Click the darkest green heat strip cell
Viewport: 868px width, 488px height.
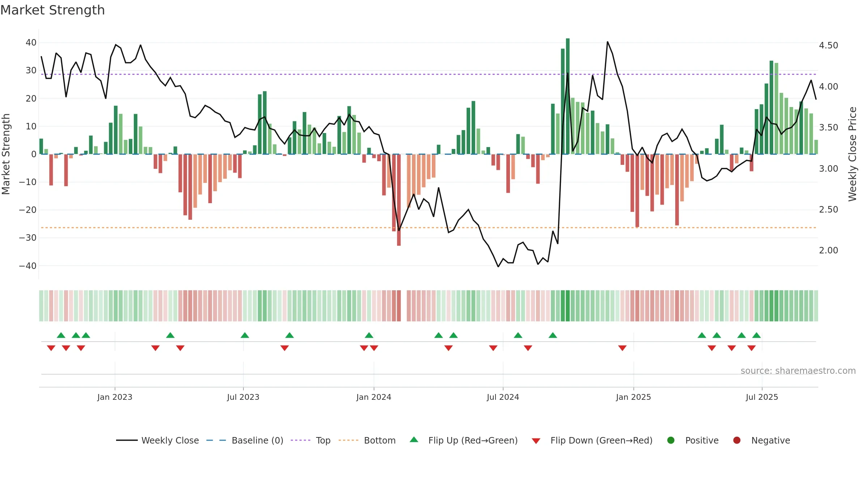pos(568,306)
